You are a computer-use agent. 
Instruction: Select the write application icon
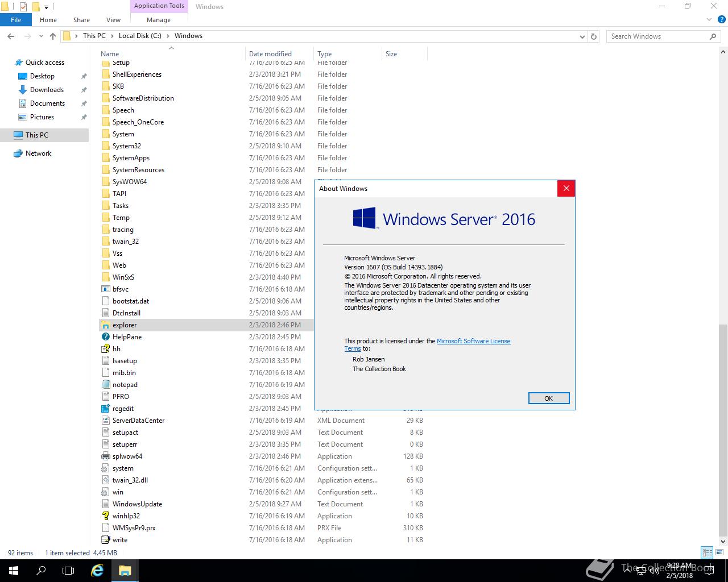coord(105,540)
